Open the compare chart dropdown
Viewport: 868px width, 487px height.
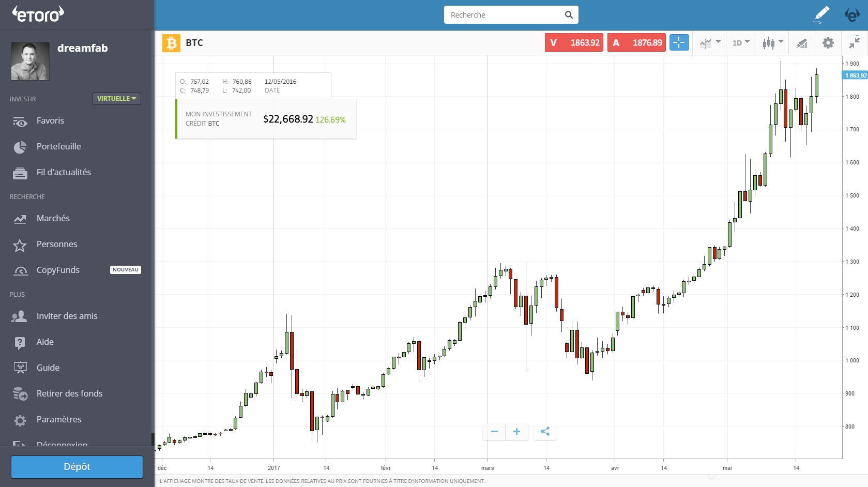710,43
